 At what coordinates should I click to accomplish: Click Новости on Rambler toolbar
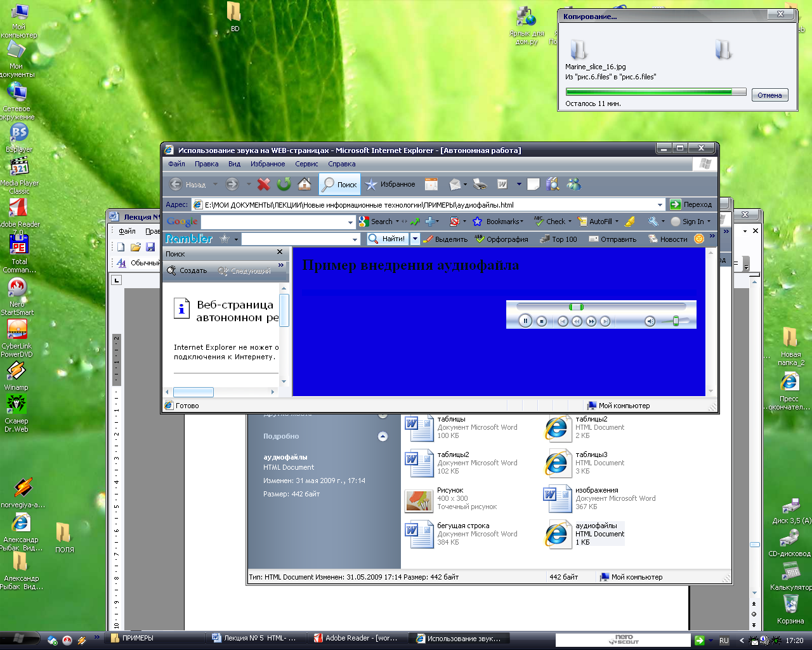coord(667,239)
